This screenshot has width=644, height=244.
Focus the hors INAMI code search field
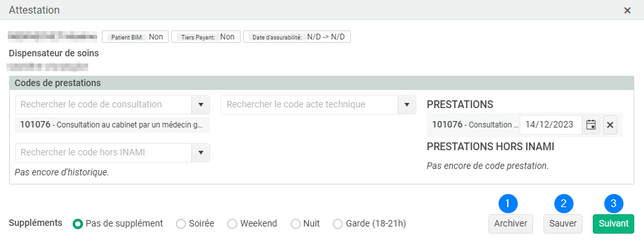tap(104, 153)
